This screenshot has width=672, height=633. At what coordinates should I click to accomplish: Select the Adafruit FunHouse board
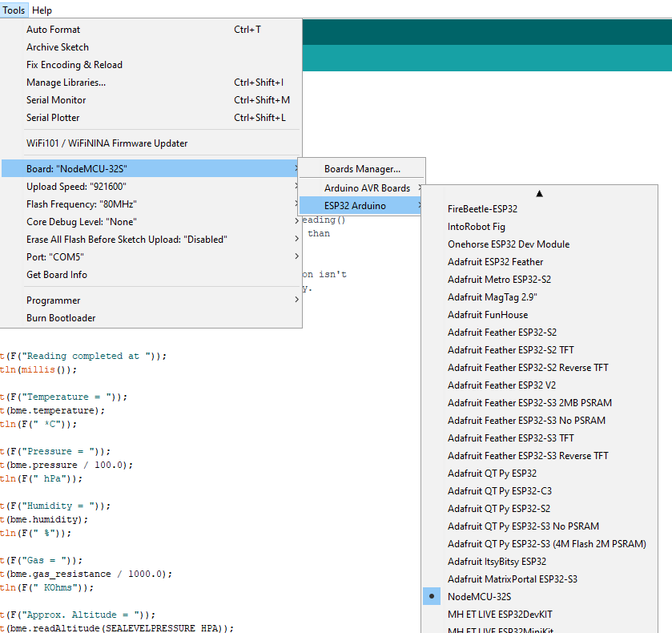tap(540, 314)
